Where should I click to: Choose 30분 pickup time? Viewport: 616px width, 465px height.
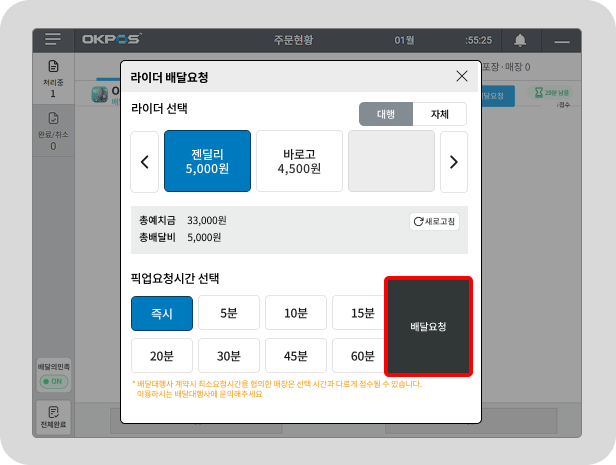229,355
